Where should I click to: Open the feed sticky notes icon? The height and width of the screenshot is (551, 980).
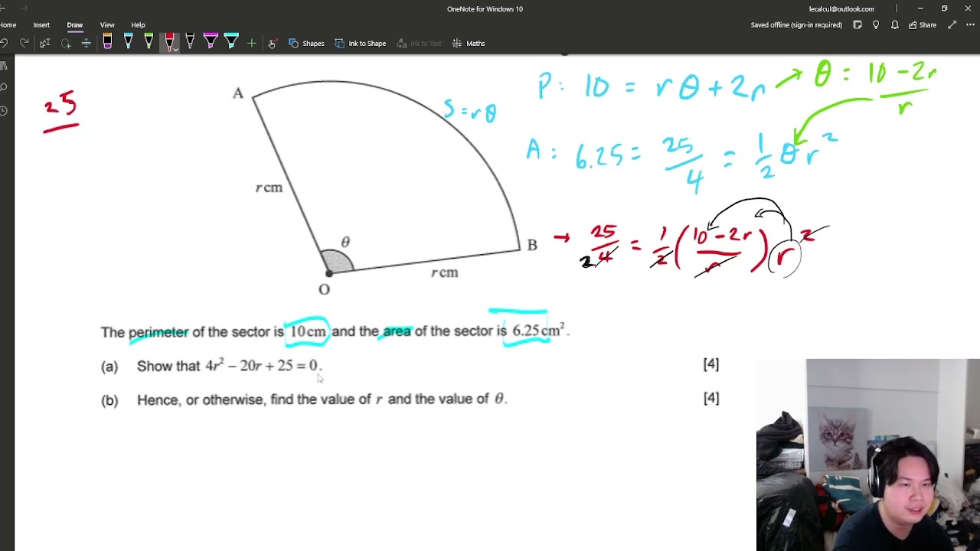(x=857, y=25)
